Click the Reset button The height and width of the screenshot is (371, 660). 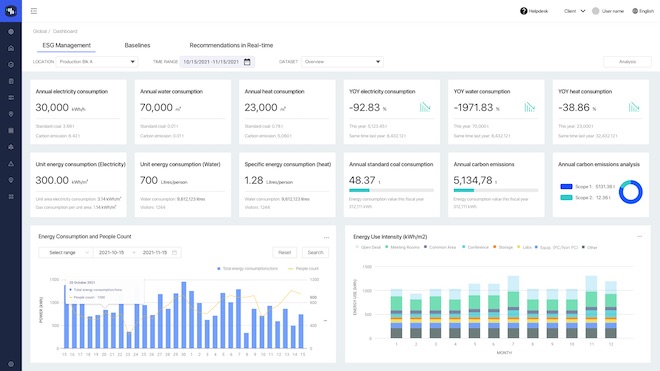click(x=285, y=253)
